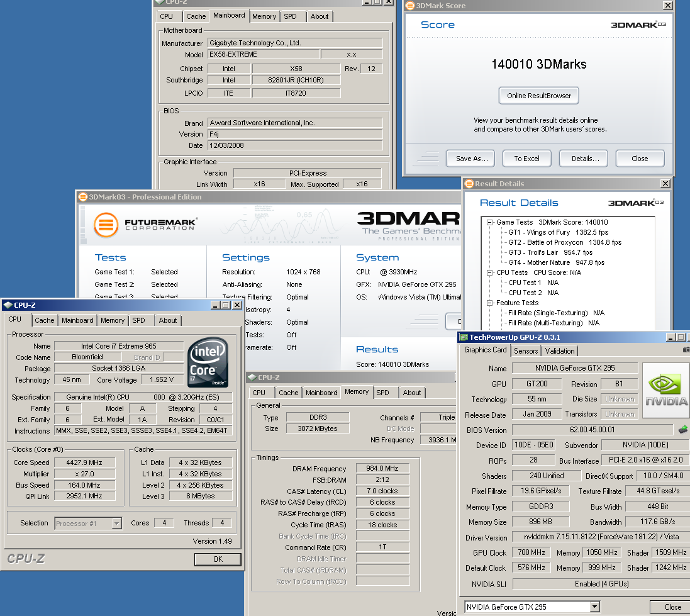Select the Graphics Card tab in GPU-Z

(x=486, y=350)
